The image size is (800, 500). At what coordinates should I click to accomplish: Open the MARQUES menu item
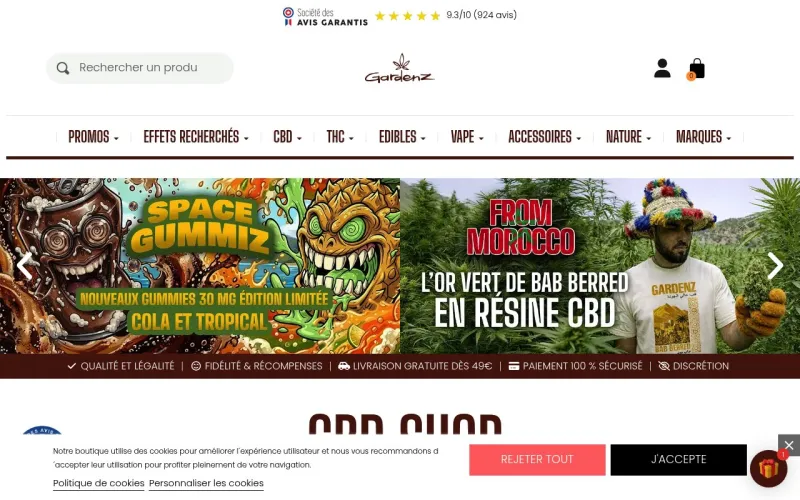point(704,137)
